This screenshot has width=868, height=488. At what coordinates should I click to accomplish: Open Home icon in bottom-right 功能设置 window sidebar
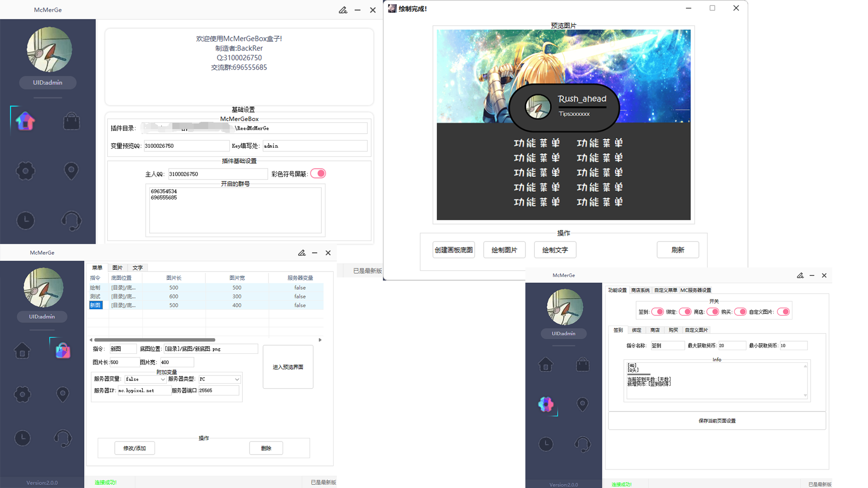[x=546, y=364]
